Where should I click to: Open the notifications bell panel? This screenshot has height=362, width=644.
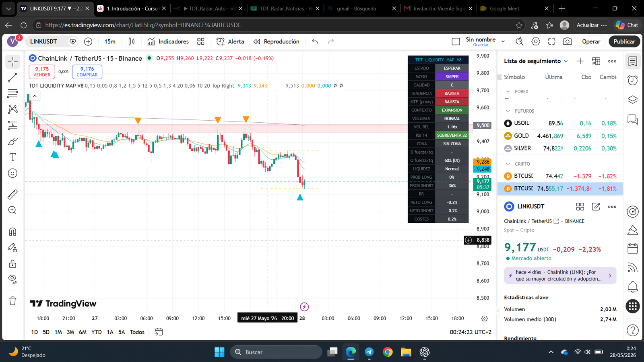pyautogui.click(x=633, y=287)
